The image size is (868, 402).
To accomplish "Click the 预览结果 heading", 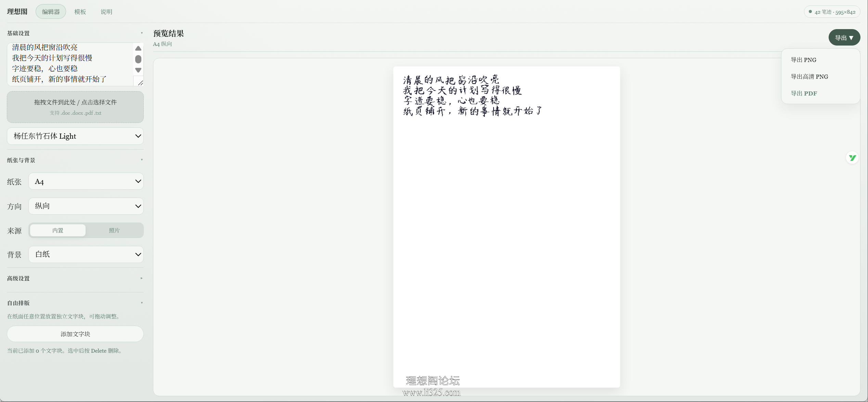I will [x=168, y=33].
